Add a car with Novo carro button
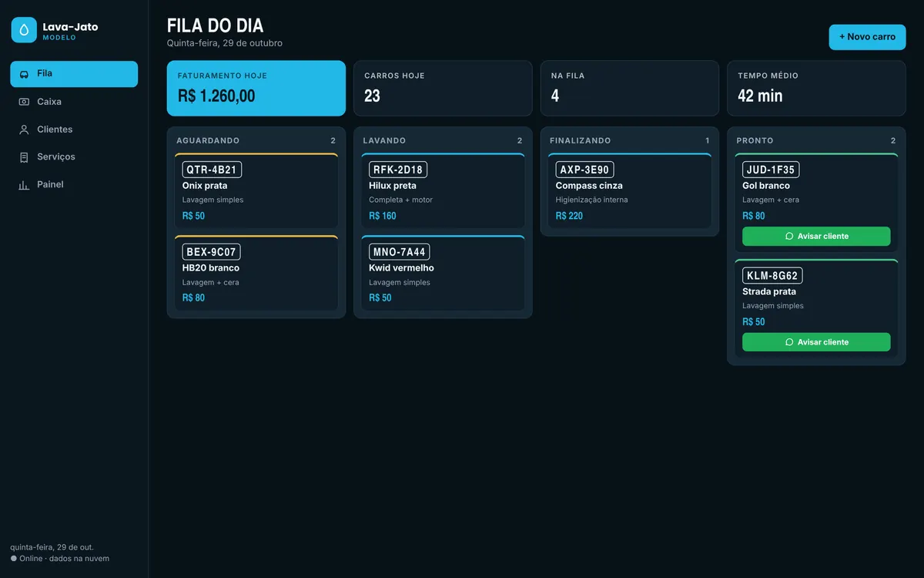Viewport: 924px width, 578px height. tap(867, 37)
